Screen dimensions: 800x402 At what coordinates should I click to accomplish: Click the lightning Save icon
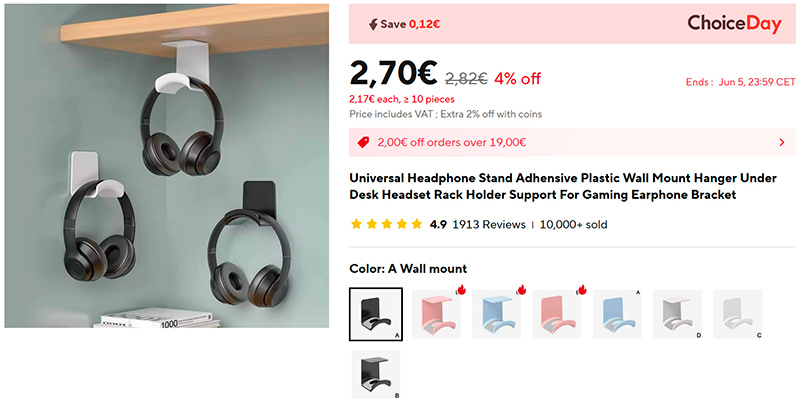pos(373,24)
